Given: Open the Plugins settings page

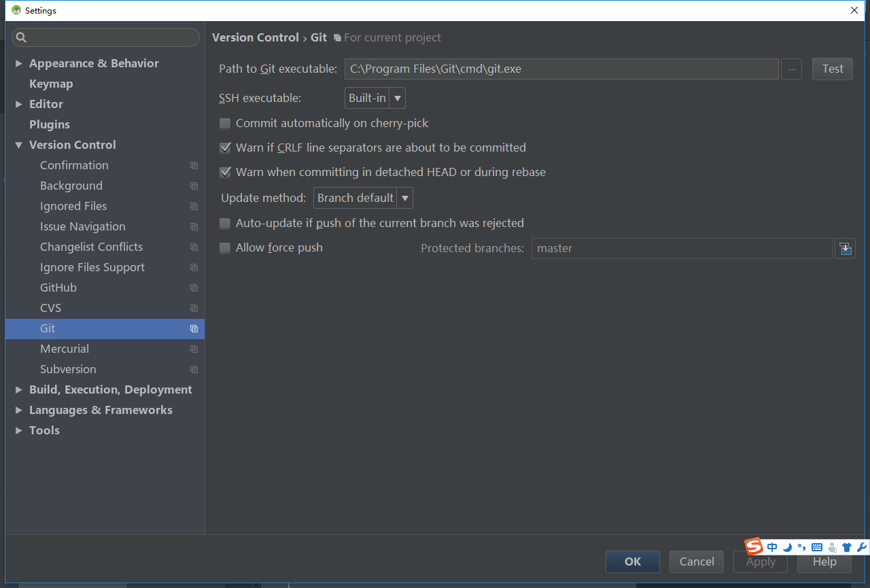Looking at the screenshot, I should (x=50, y=124).
